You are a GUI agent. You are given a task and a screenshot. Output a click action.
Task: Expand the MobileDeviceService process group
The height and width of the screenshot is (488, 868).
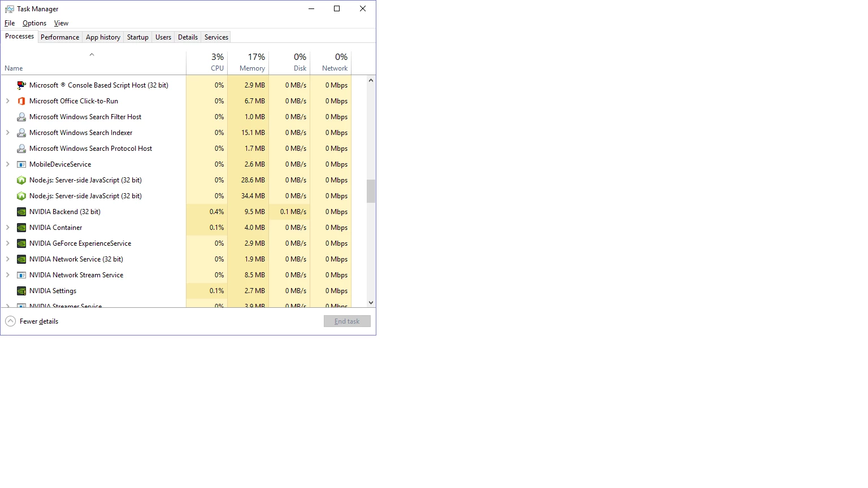click(7, 164)
